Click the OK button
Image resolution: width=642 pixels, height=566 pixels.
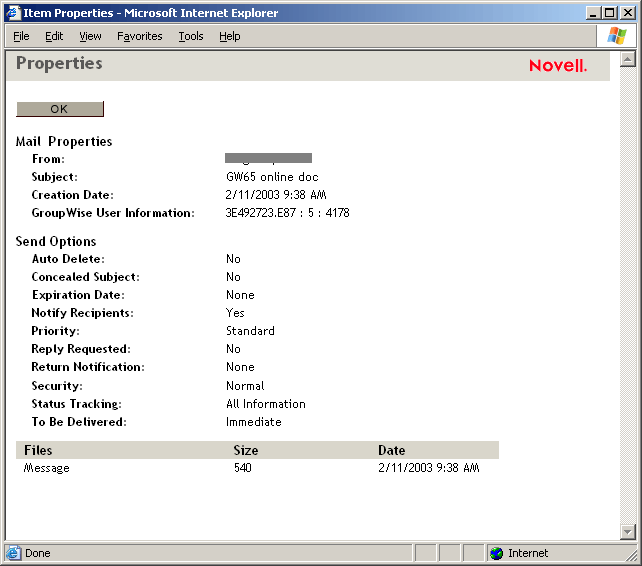[x=60, y=109]
